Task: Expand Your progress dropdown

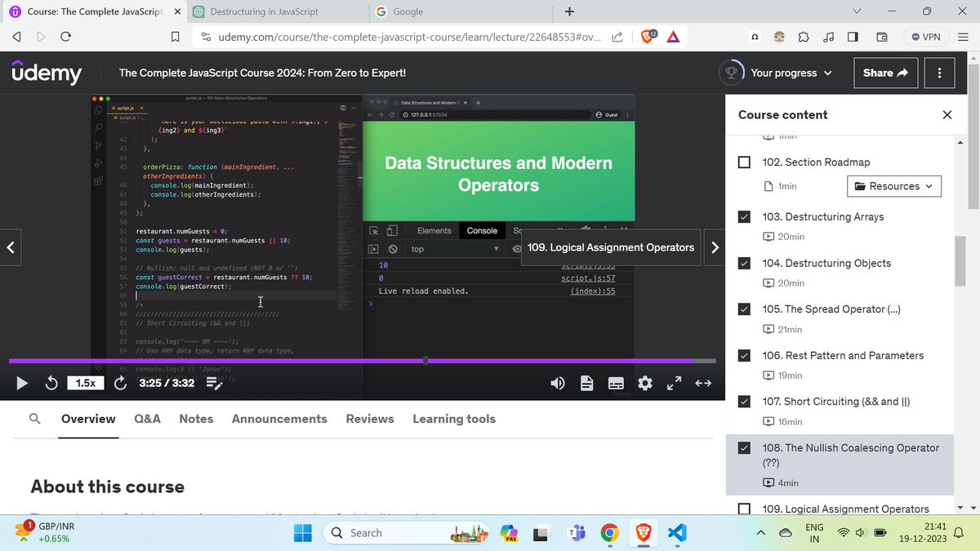Action: (x=776, y=73)
